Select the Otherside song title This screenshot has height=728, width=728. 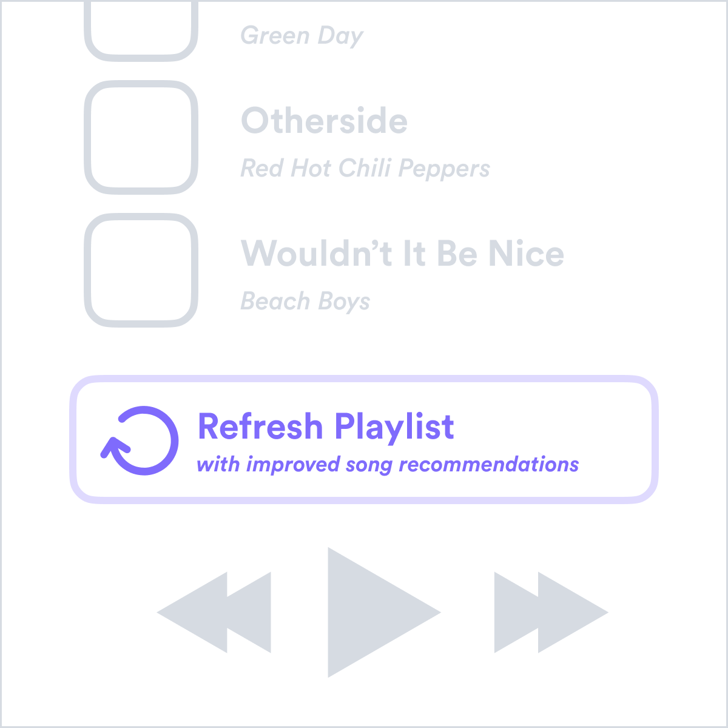click(x=325, y=121)
